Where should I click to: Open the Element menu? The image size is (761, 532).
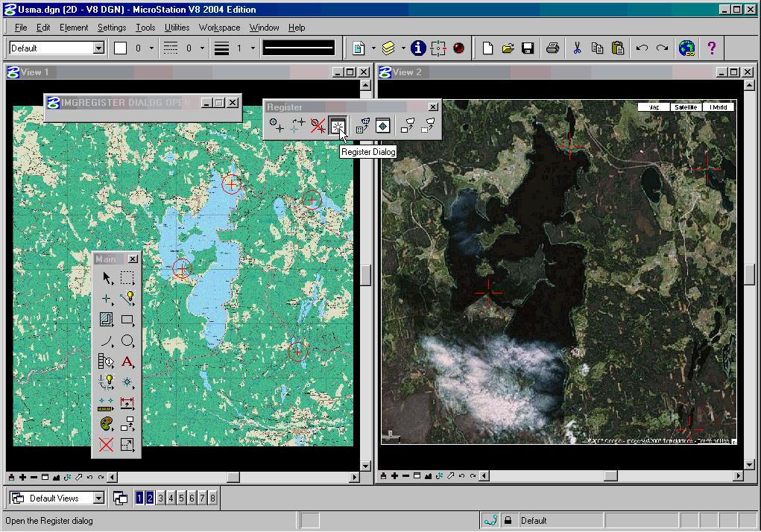coord(74,28)
